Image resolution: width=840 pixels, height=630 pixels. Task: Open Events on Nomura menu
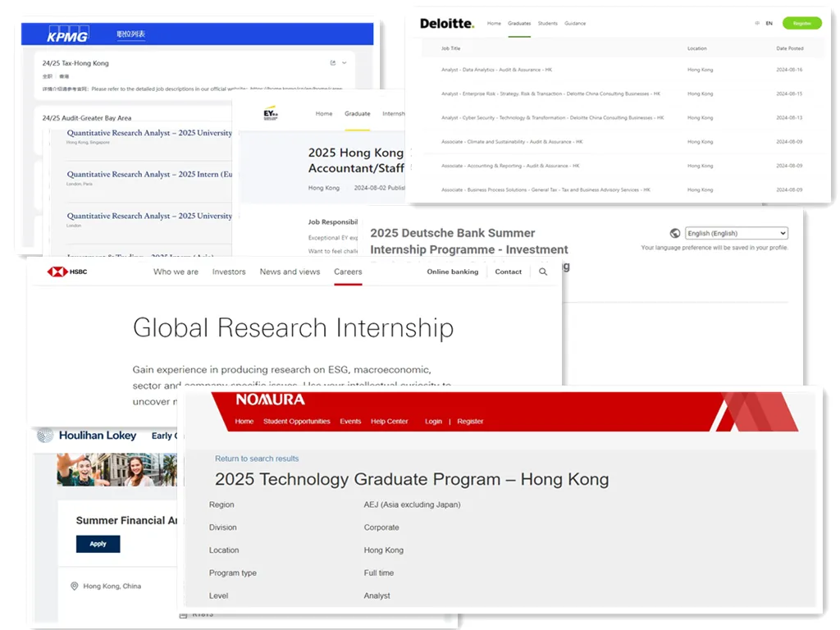click(x=350, y=421)
